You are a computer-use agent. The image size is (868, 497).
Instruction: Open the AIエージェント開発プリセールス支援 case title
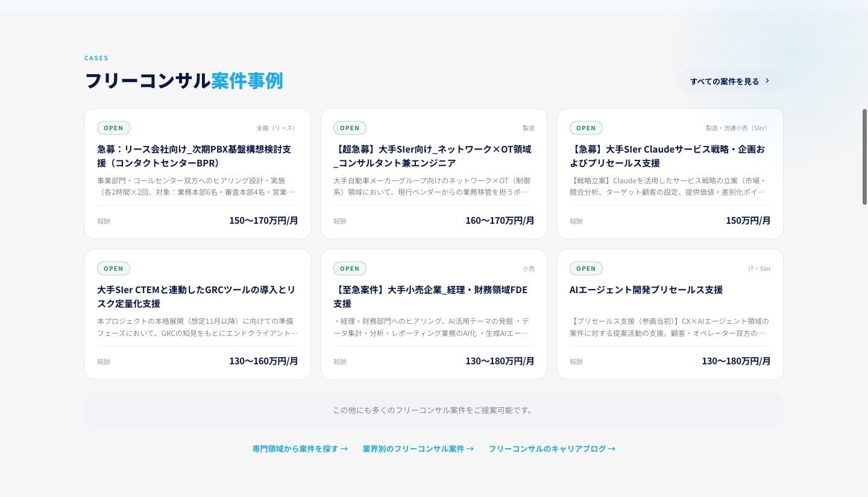[646, 290]
